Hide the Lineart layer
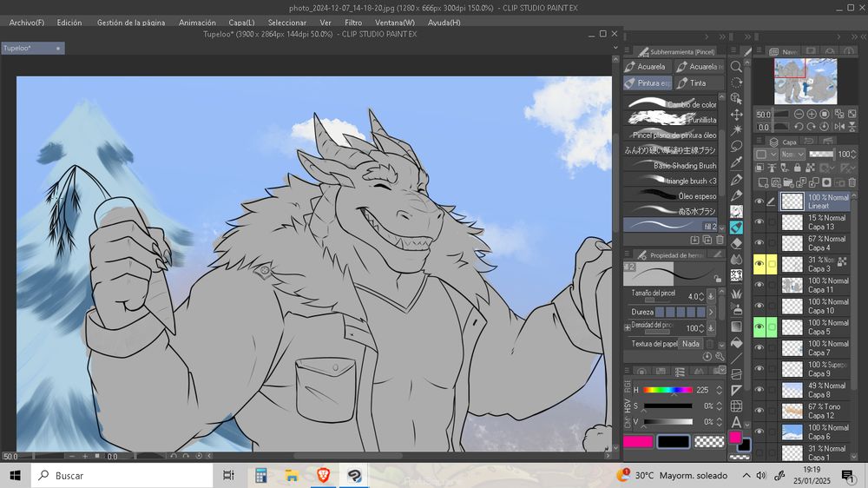This screenshot has width=868, height=488. click(759, 201)
